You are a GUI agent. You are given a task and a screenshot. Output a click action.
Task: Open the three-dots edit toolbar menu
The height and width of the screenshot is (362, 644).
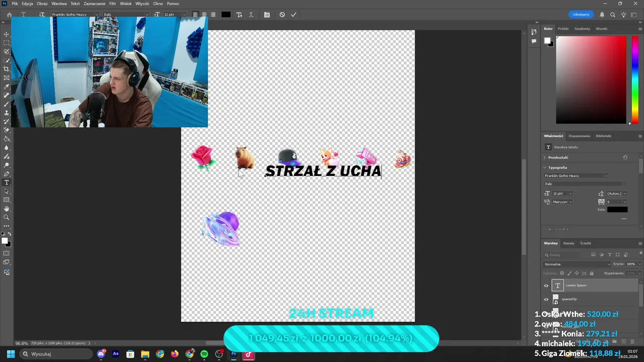point(7,226)
